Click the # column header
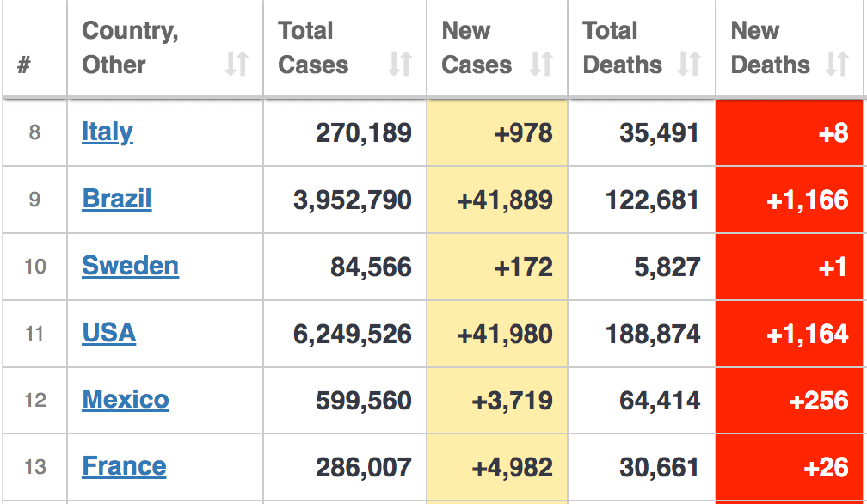This screenshot has height=504, width=867. [x=34, y=49]
